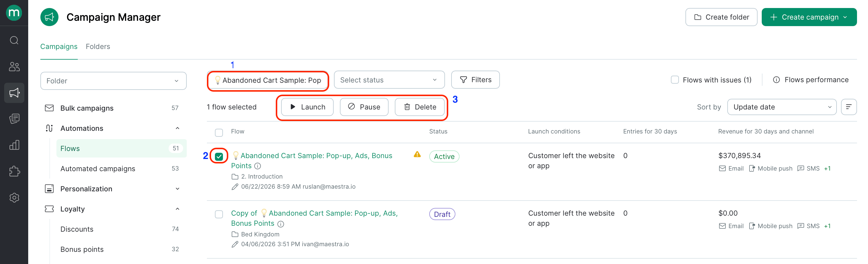The image size is (868, 264).
Task: Enable Flows with issues checkbox
Action: [674, 80]
